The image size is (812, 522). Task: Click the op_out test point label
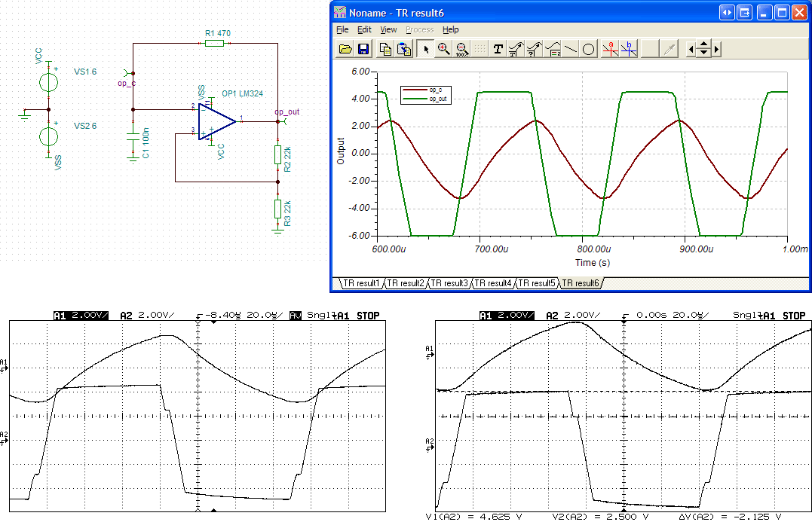286,111
